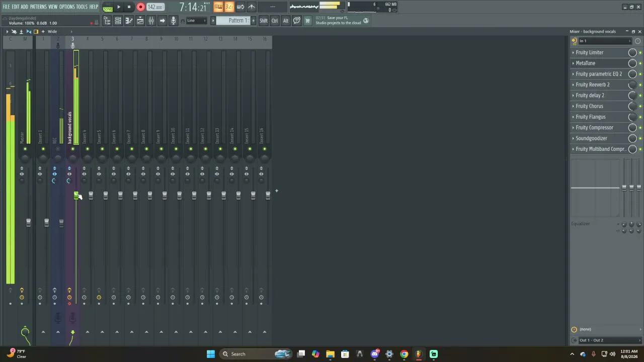Open the In 1 input dropdown
Screen dimensions: 644x362
coord(605,41)
